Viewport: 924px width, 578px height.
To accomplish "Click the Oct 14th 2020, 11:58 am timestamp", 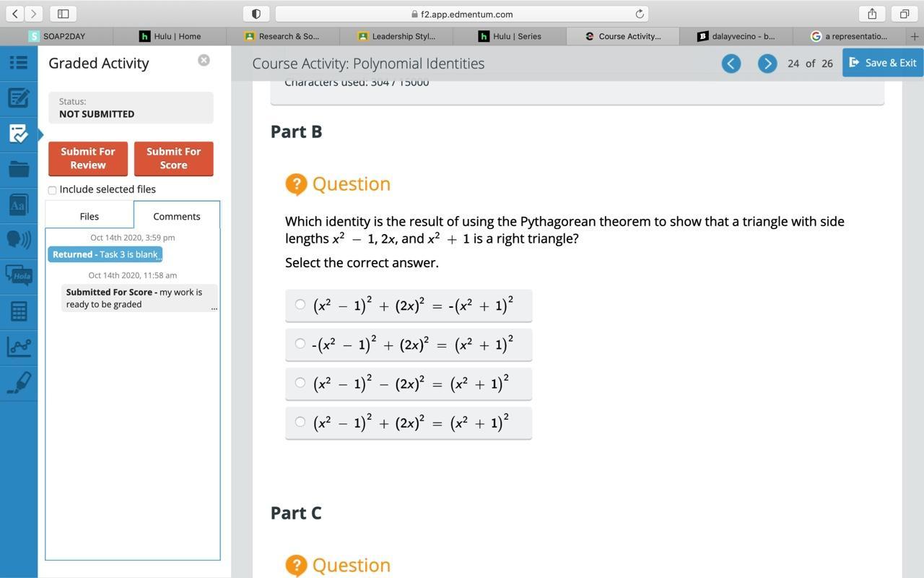I will pyautogui.click(x=133, y=275).
